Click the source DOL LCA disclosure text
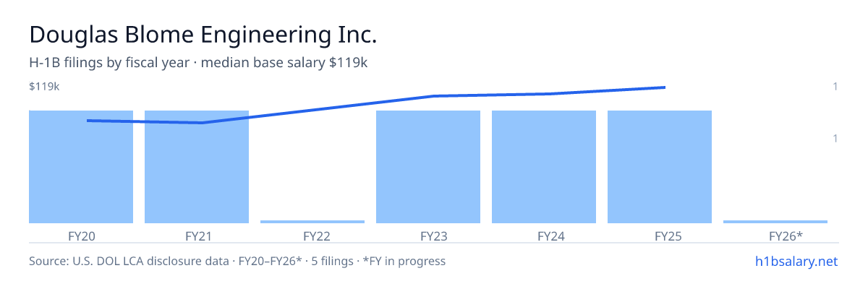 click(x=237, y=261)
